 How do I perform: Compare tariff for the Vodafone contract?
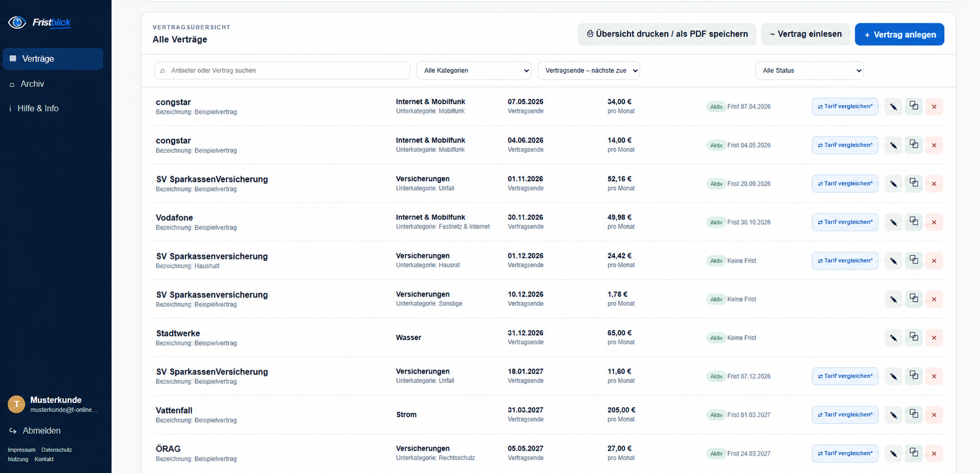point(845,222)
